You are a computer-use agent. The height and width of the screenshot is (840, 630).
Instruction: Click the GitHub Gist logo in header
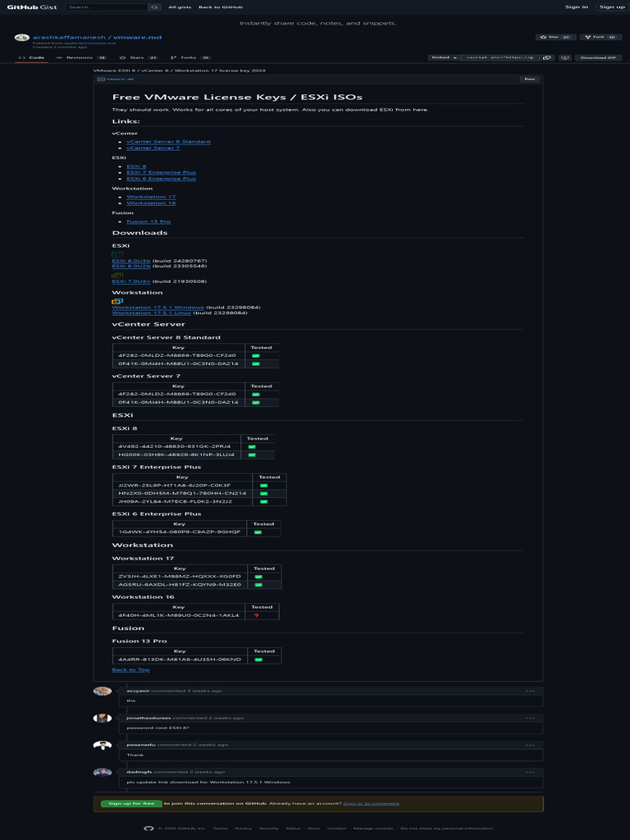coord(32,7)
